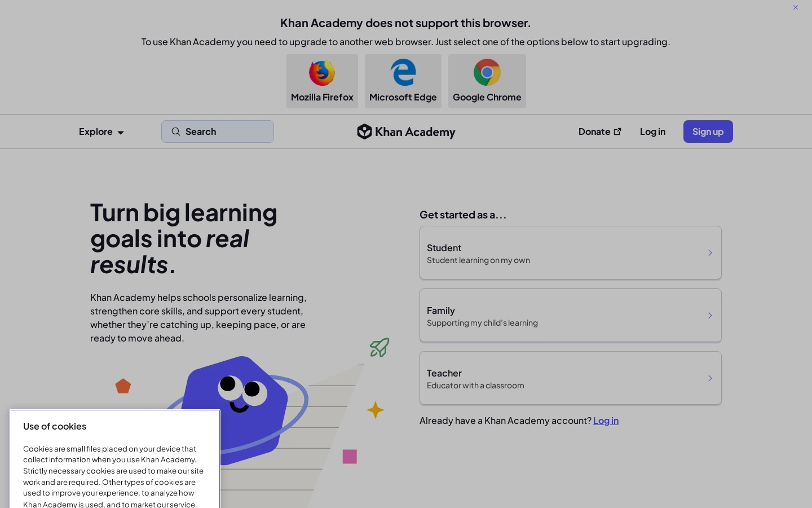Click the Google Chrome browser icon
This screenshot has height=508, width=812.
coord(487,72)
